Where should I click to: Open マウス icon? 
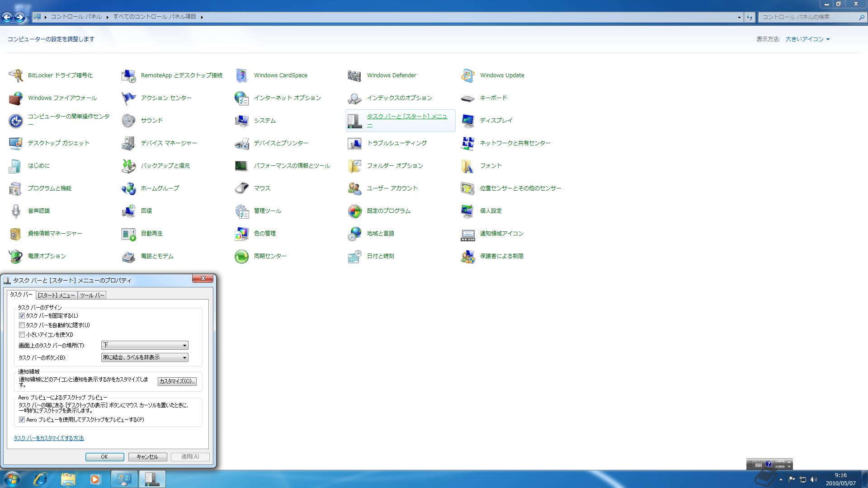click(242, 188)
